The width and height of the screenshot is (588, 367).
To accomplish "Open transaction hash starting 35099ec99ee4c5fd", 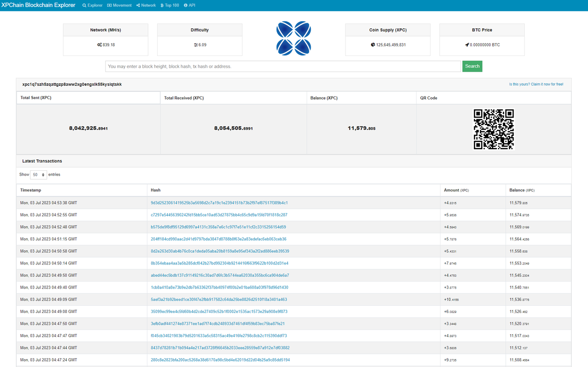I will 219,312.
